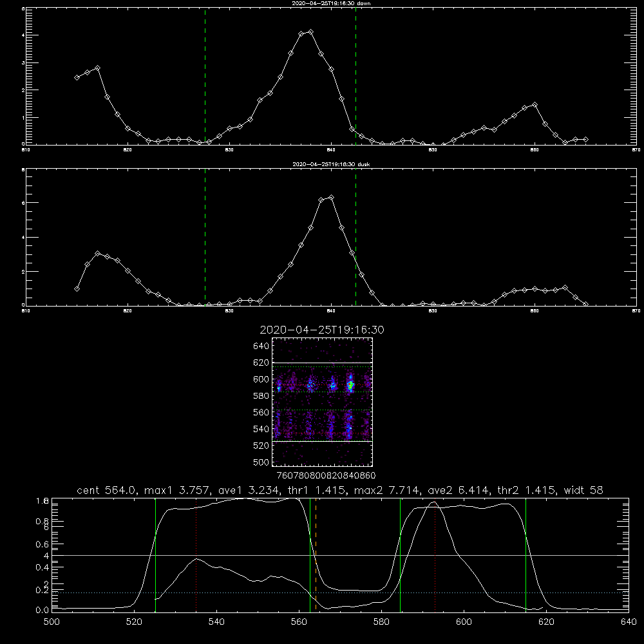Click the '640' label on spectral image y-axis

click(261, 346)
